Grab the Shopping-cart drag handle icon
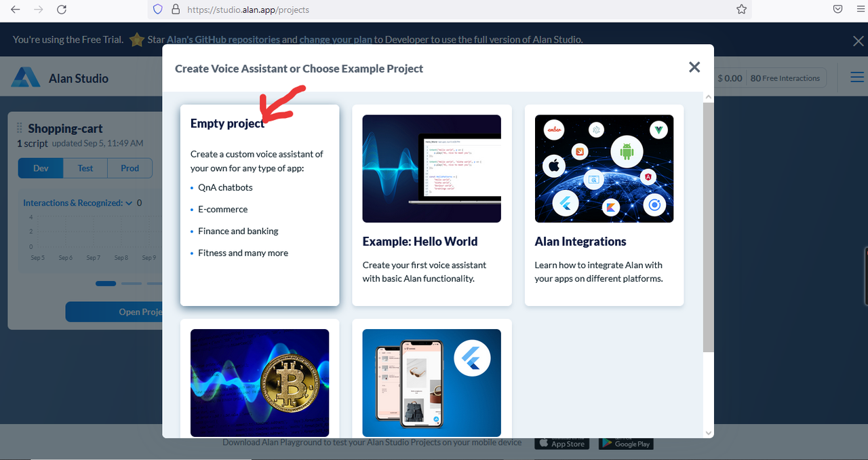Viewport: 868px width, 460px height. click(x=20, y=128)
